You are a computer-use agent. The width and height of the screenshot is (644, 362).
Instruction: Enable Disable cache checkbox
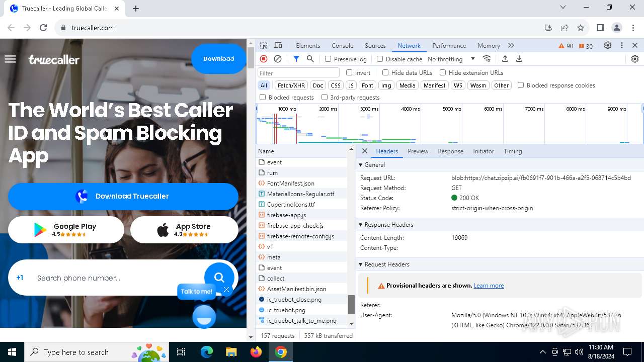pos(380,59)
